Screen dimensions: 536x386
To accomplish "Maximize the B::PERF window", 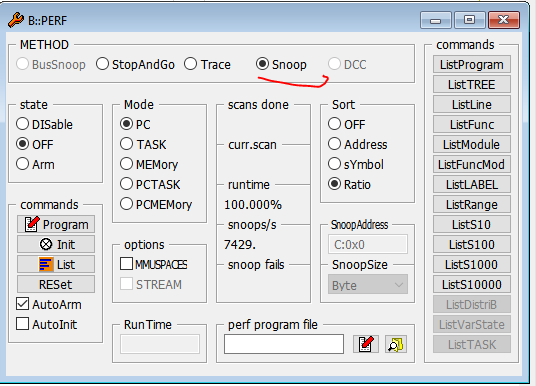I will tap(469, 20).
